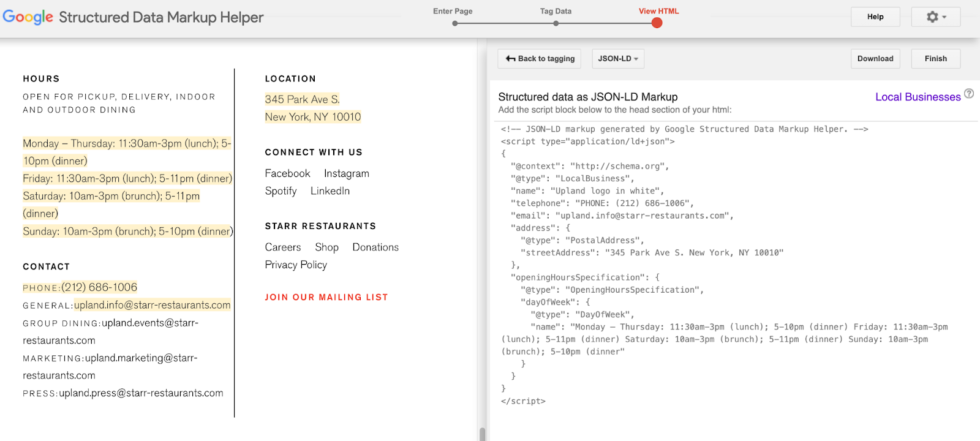
Task: Click the highlighted 345 Park Ave S. address
Action: pyautogui.click(x=302, y=99)
